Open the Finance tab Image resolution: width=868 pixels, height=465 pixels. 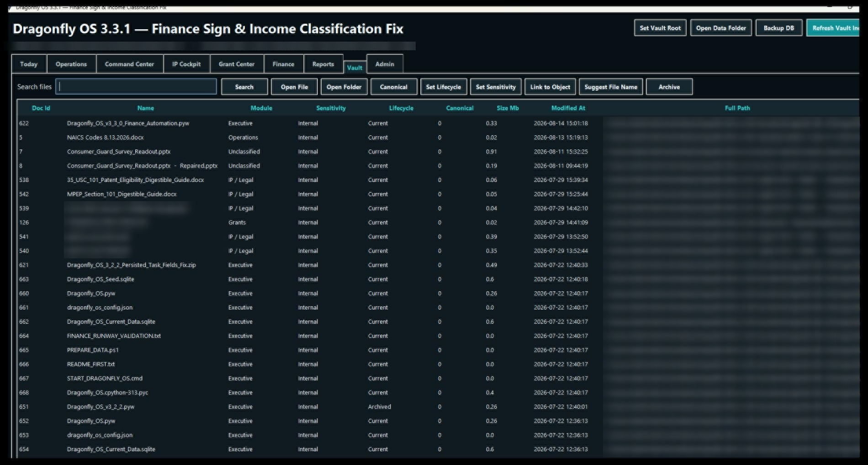(x=283, y=64)
